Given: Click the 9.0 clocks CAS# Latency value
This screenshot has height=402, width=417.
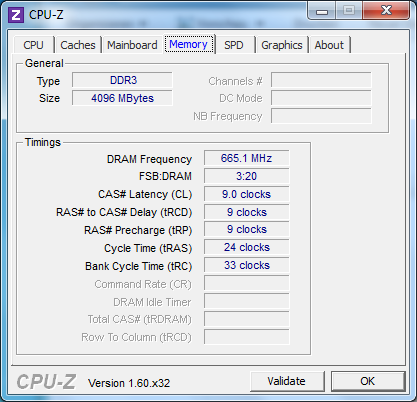Looking at the screenshot, I should pos(247,194).
